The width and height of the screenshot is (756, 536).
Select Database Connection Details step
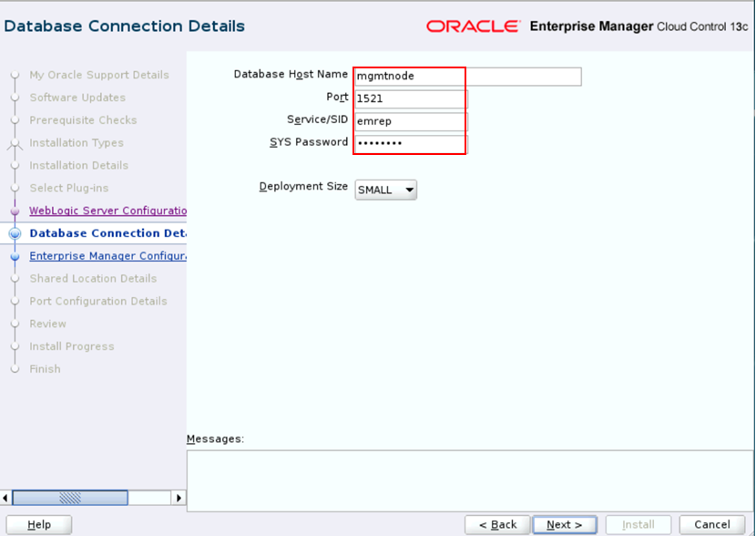click(x=108, y=233)
